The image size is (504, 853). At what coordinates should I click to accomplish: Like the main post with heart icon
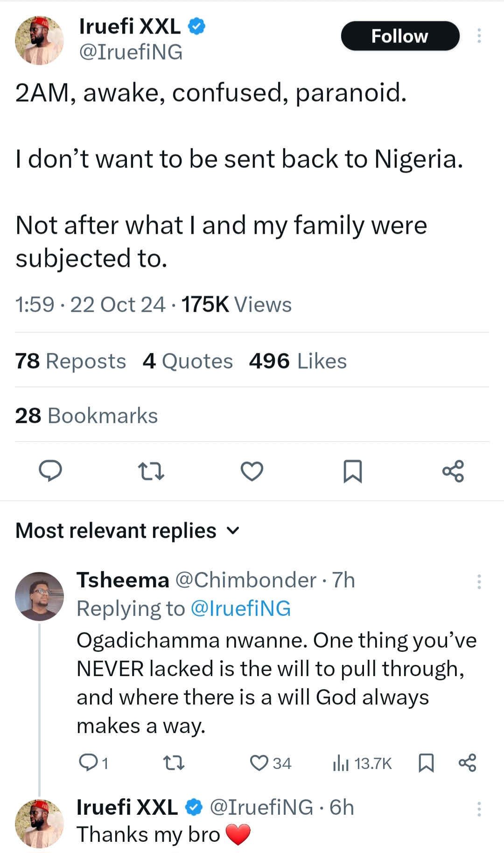[x=252, y=471]
